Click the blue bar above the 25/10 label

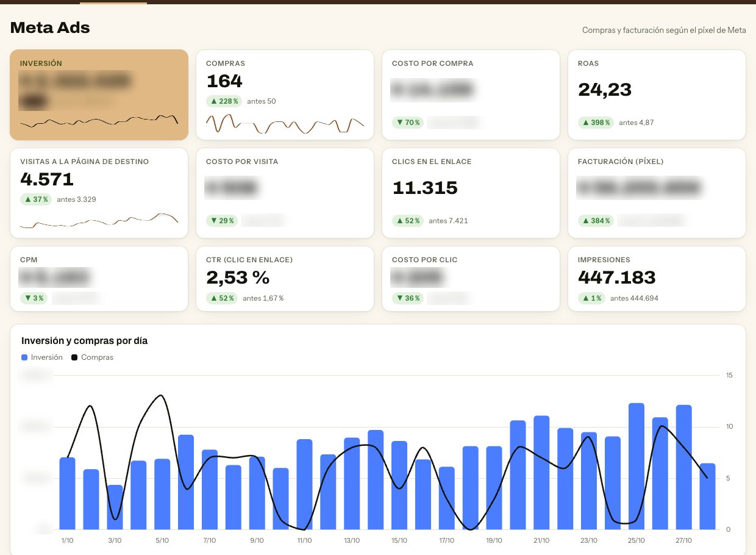tap(637, 467)
